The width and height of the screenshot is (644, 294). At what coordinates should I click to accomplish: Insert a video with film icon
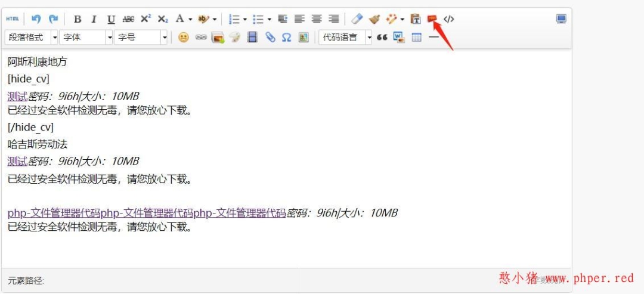[x=252, y=38]
